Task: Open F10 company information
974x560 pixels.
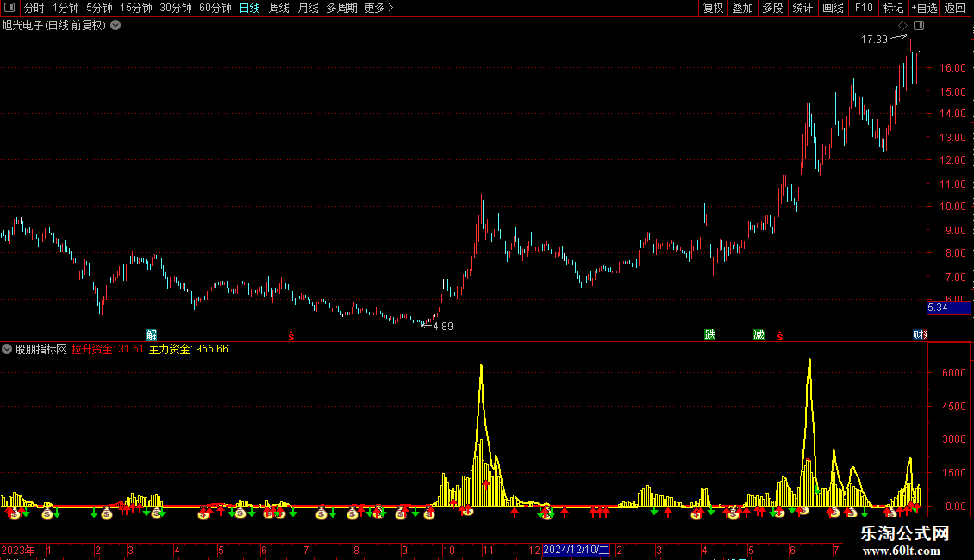Action: 864,8
